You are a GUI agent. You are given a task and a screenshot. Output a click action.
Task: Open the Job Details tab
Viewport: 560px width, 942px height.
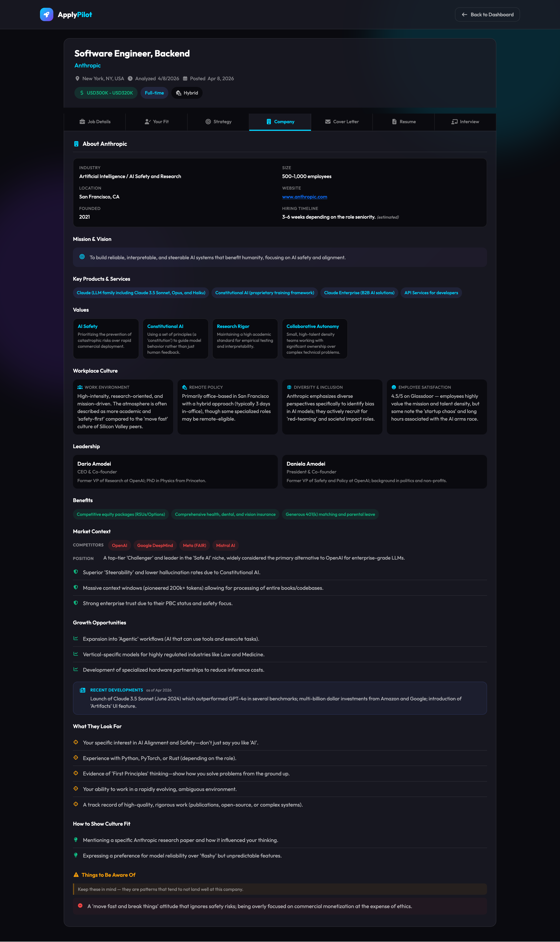pos(95,122)
